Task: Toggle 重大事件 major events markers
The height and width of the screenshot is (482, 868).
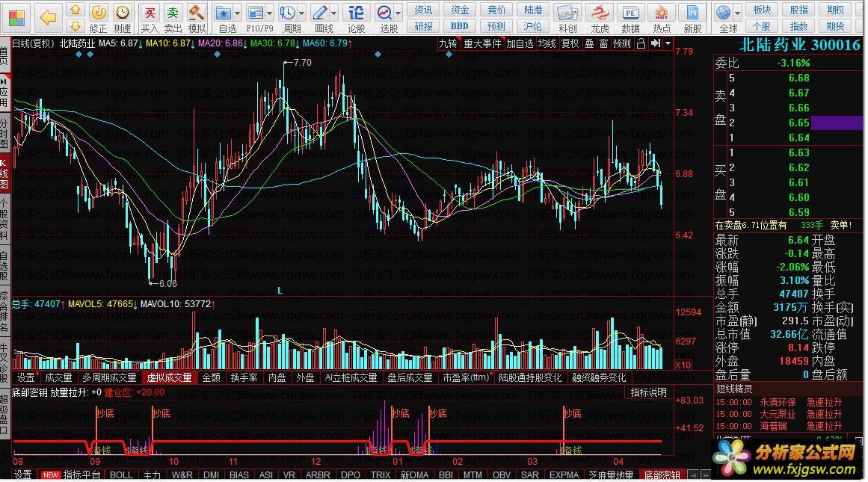Action: tap(482, 43)
